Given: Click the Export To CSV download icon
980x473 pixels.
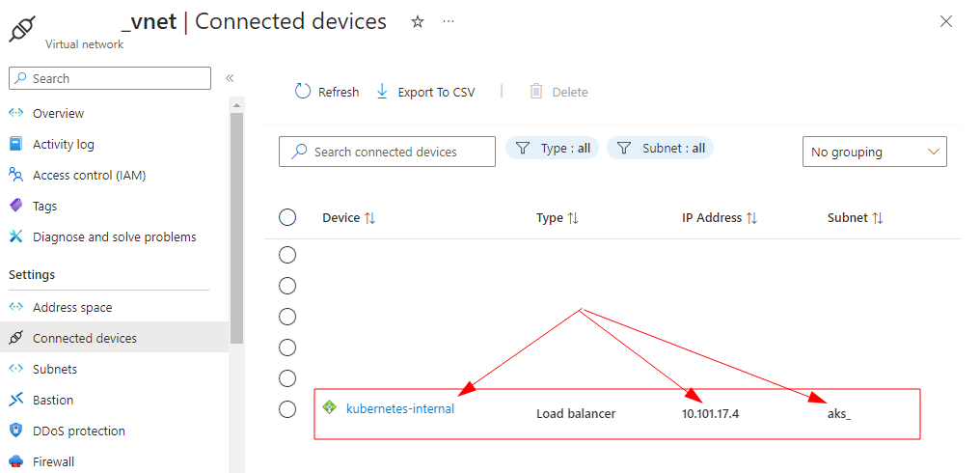Looking at the screenshot, I should (382, 92).
